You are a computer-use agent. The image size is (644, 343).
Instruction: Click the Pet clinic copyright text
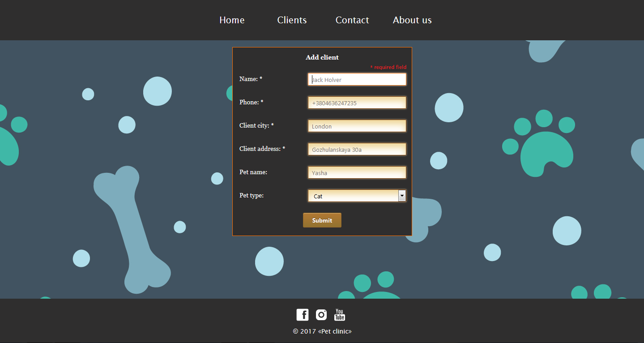click(x=322, y=331)
